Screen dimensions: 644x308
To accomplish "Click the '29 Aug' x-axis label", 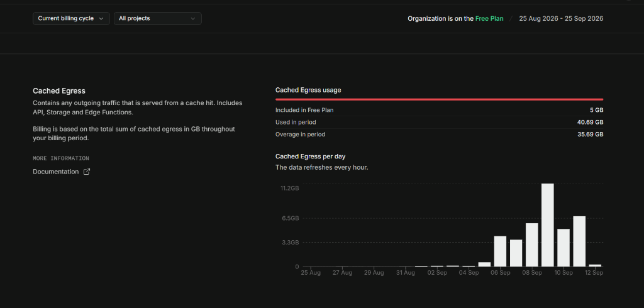I will click(x=374, y=273).
